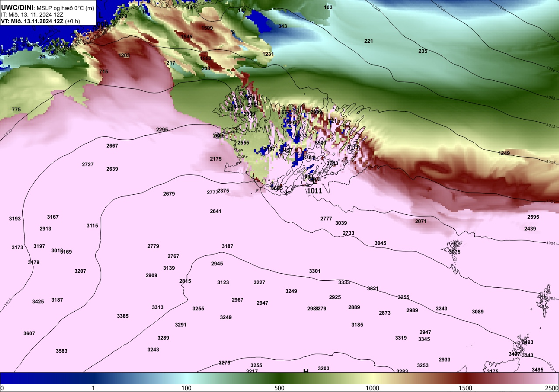The height and width of the screenshot is (392, 559).
Task: Click the 3193 height value
Action: click(15, 219)
